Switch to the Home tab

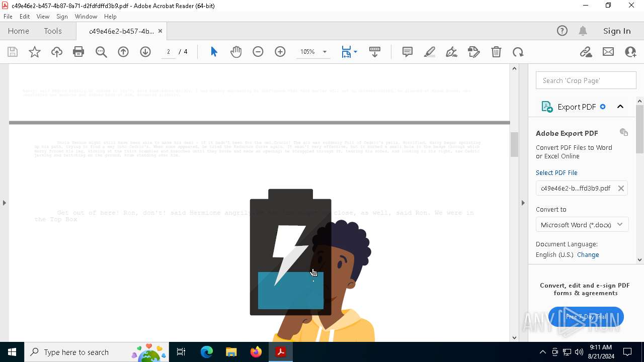tap(19, 31)
